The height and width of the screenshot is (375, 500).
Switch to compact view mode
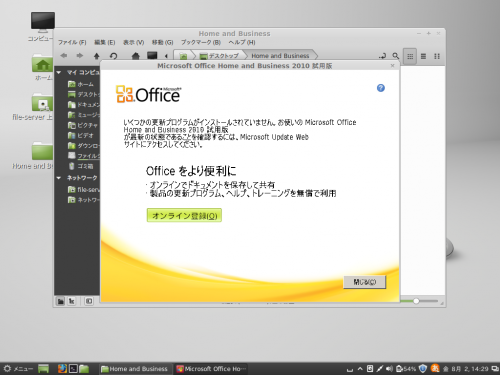[x=437, y=56]
